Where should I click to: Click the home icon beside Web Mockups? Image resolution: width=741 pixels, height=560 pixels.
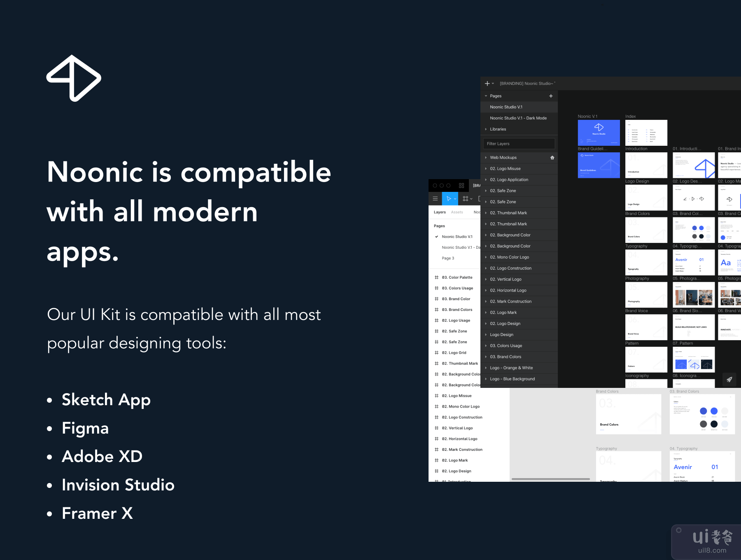(552, 158)
